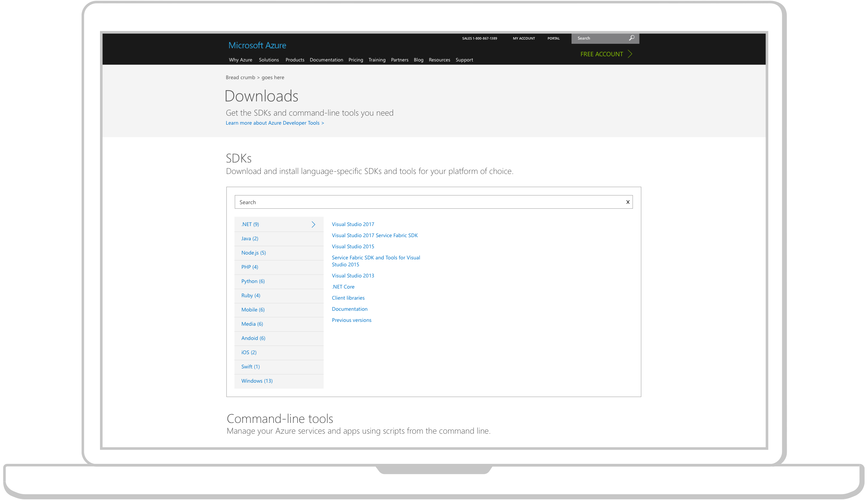This screenshot has width=868, height=500.
Task: Open the PORTAL link
Action: click(x=553, y=38)
